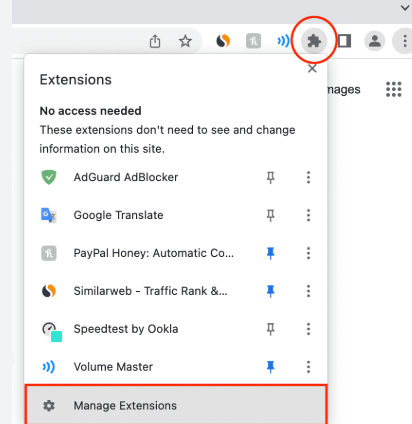Click the Manage Extensions gear icon
Screen dimensions: 412x424
49,406
